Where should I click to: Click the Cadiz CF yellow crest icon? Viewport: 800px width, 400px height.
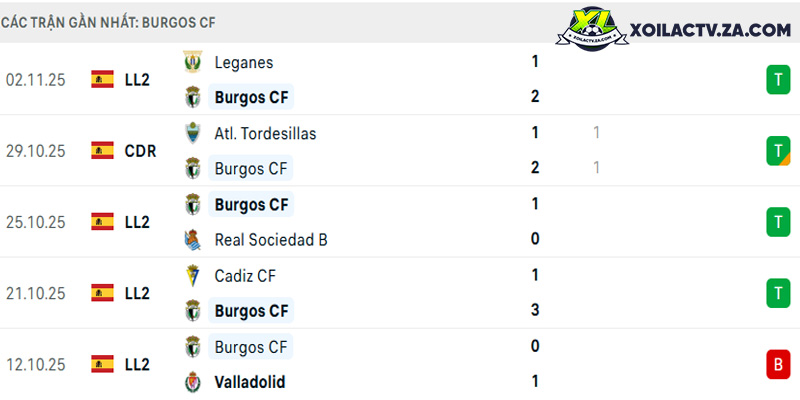(x=193, y=276)
